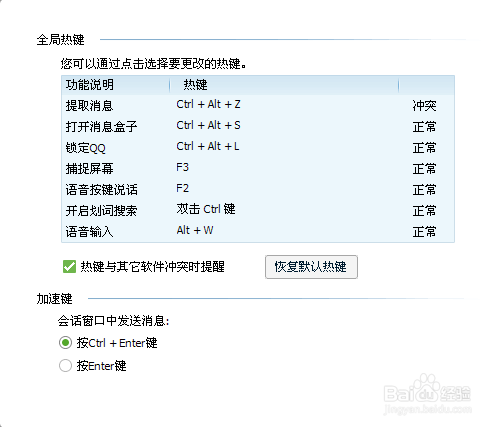501x427 pixels.
Task: Select the 语音按键说话 row
Action: (258, 189)
